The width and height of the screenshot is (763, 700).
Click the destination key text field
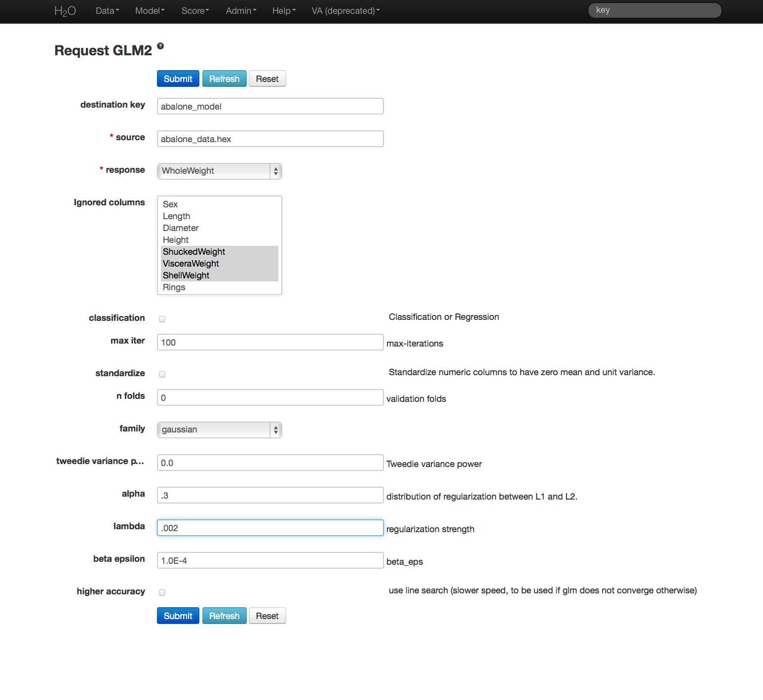click(x=270, y=107)
